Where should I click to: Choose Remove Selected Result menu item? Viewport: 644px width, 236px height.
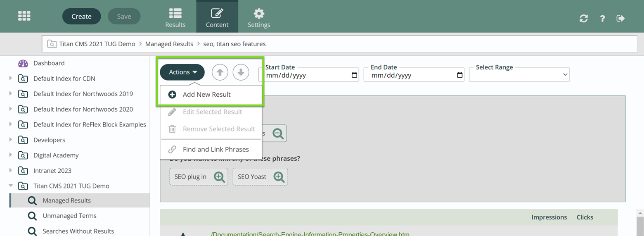211,129
